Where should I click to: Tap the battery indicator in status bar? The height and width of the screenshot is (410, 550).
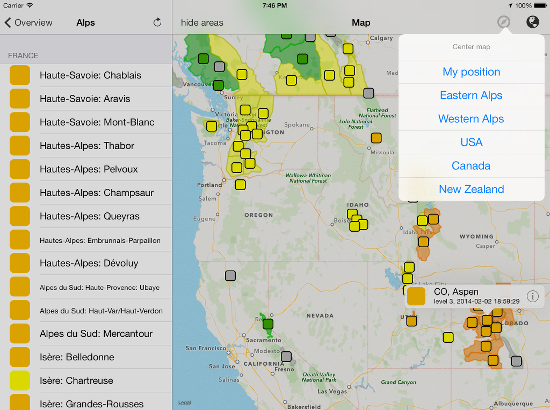[541, 5]
